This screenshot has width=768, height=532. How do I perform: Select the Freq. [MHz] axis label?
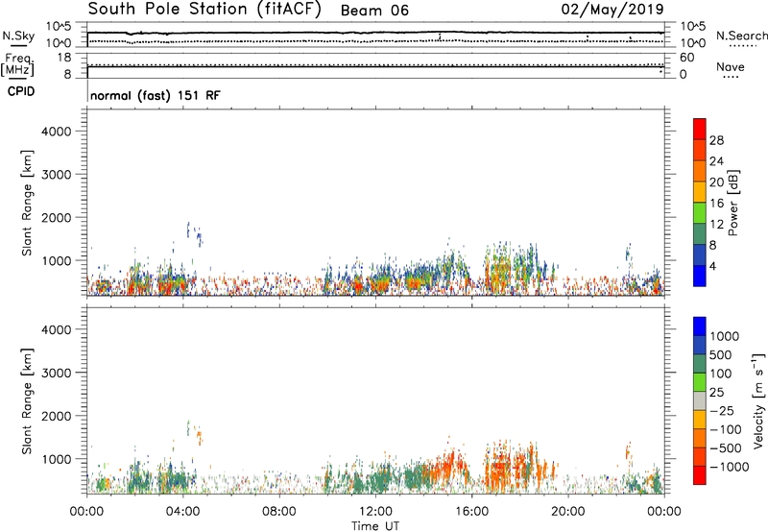(x=17, y=64)
